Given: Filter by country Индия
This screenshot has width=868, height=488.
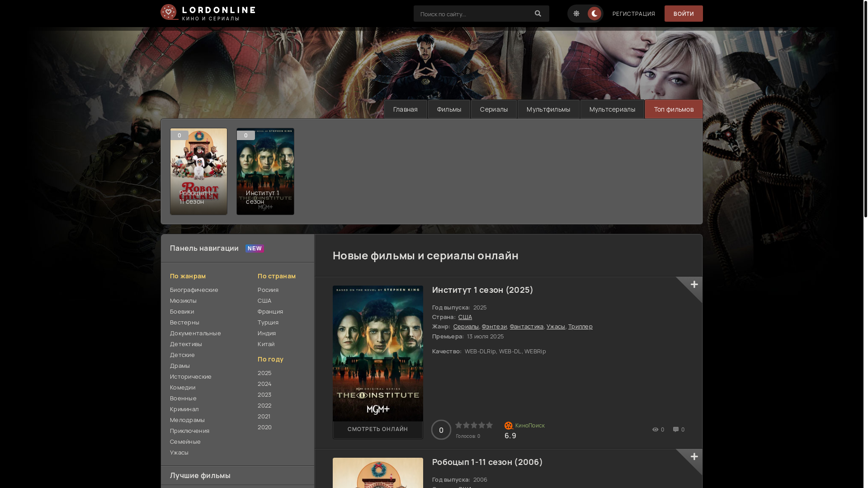Looking at the screenshot, I should click(267, 333).
